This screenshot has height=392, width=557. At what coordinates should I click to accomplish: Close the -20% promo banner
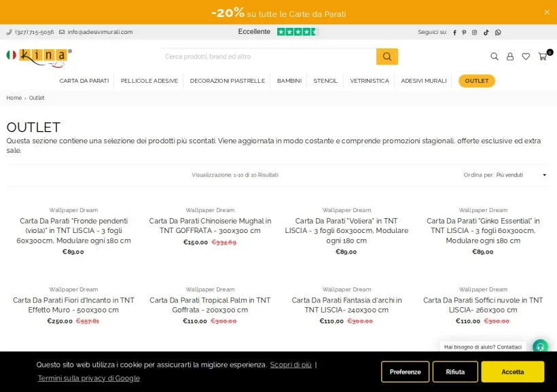[547, 12]
